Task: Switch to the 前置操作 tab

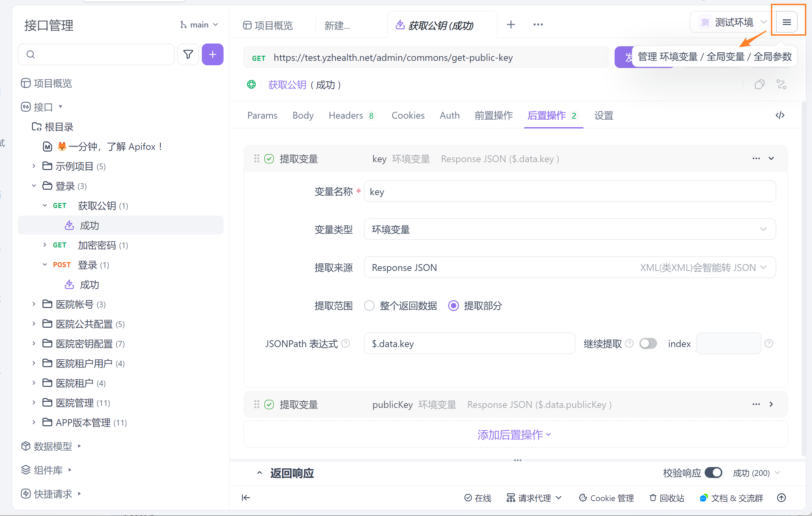Action: coord(493,116)
